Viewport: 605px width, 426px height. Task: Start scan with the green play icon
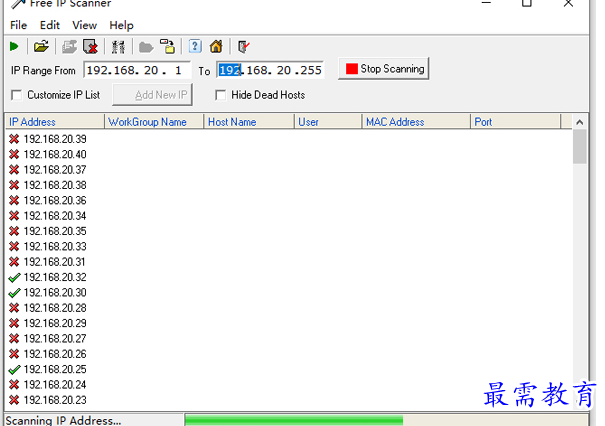tap(14, 47)
